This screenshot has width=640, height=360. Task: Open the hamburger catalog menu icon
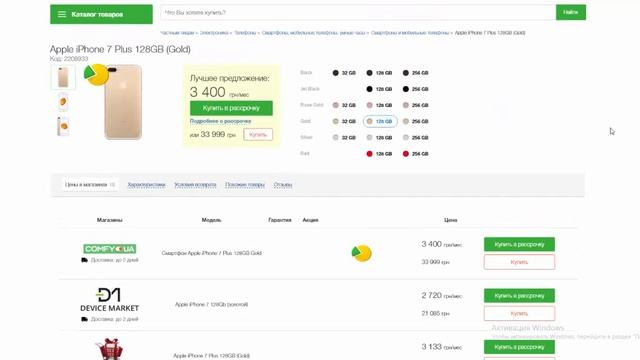tap(62, 14)
